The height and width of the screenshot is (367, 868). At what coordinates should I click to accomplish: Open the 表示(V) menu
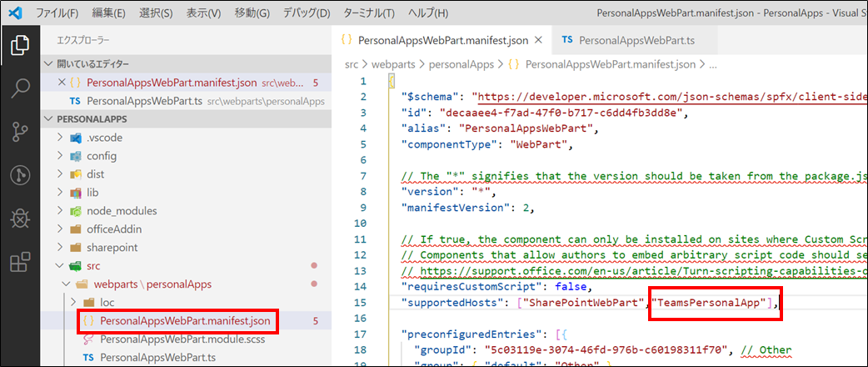tap(203, 13)
